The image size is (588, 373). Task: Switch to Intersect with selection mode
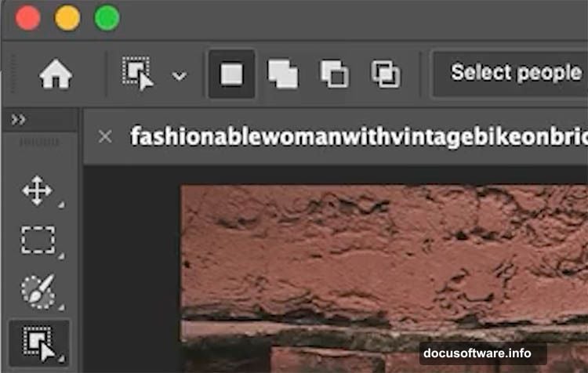[385, 74]
